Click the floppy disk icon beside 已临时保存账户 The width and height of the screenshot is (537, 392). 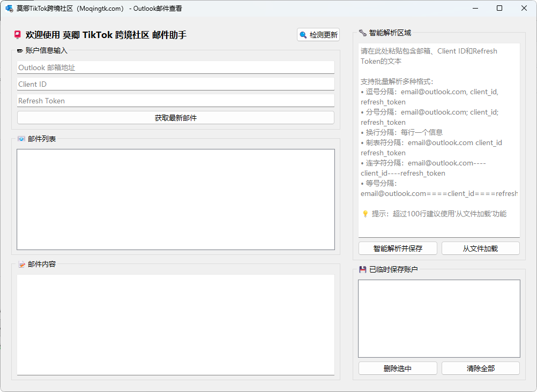363,269
